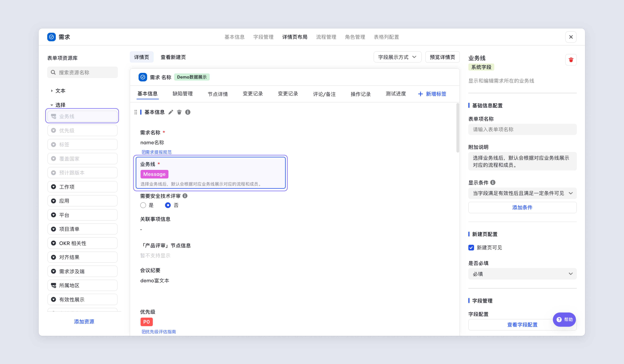Click the OKR 相关性 resource item icon

[x=53, y=243]
